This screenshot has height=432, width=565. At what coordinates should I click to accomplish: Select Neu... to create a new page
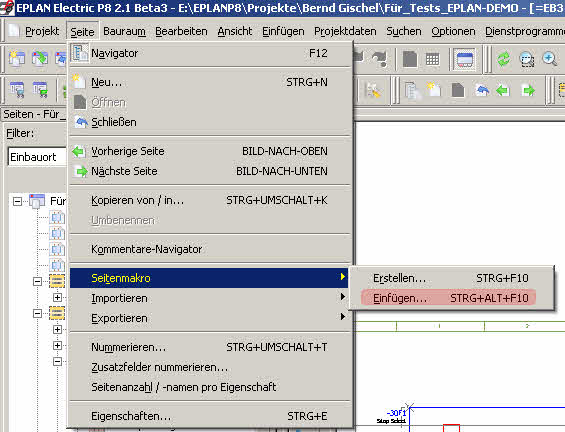pos(209,83)
